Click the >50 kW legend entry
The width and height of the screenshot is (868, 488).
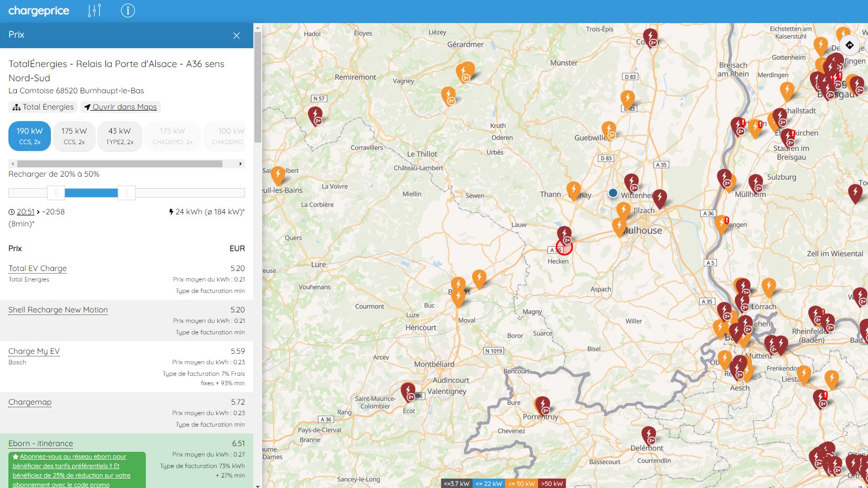click(552, 483)
